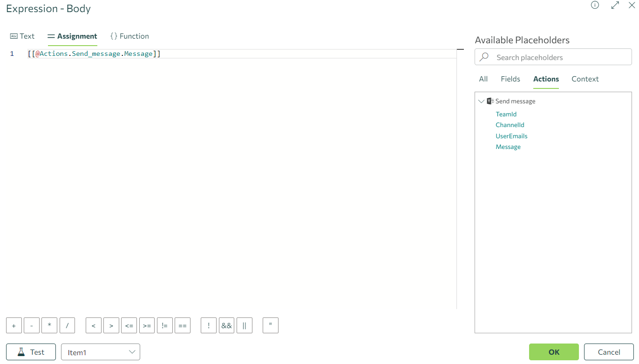Open the Context placeholders tab
The height and width of the screenshot is (364, 639).
(585, 79)
